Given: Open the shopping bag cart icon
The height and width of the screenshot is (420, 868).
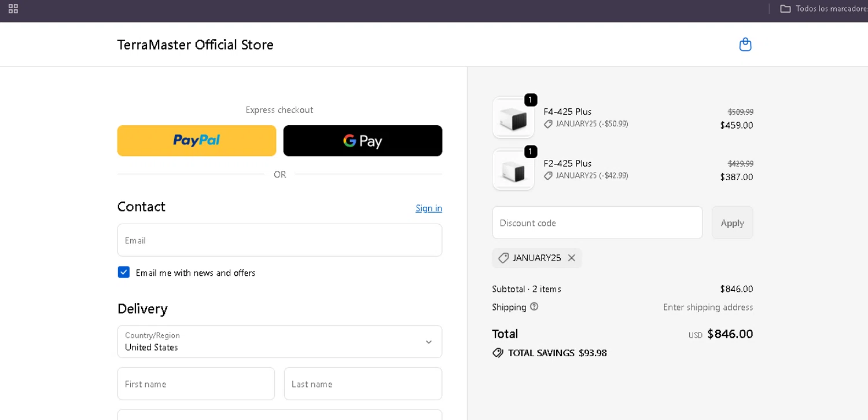Looking at the screenshot, I should 745,45.
